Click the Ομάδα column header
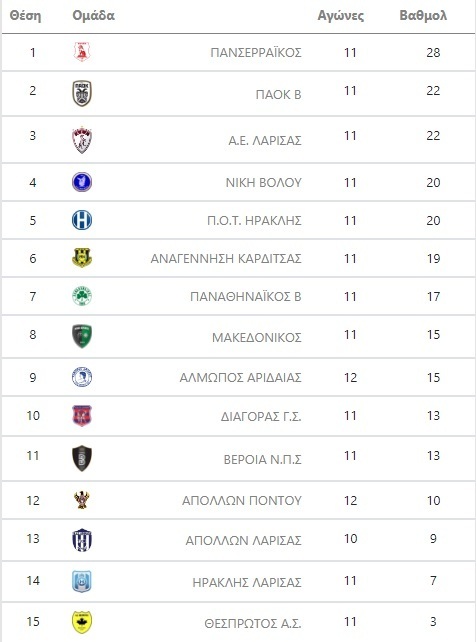 [x=93, y=16]
